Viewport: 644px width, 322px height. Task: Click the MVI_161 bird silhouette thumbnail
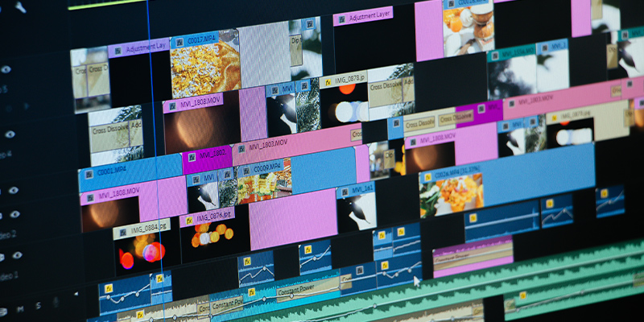pos(357,211)
